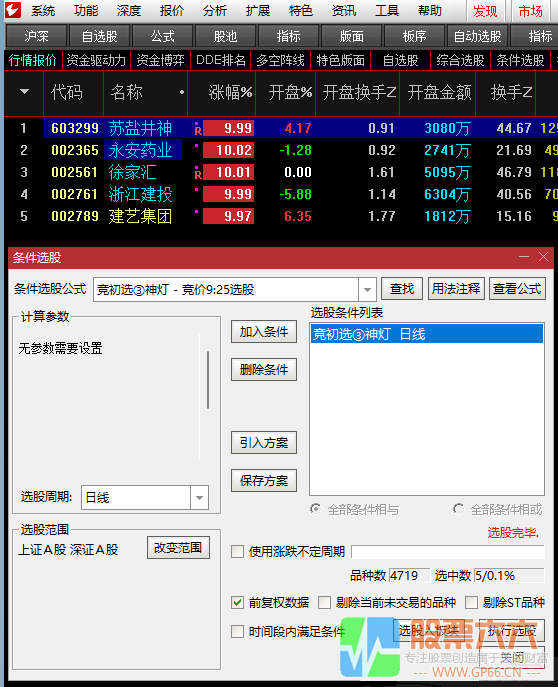The image size is (558, 687).
Task: Open the 系统 menu
Action: [43, 11]
